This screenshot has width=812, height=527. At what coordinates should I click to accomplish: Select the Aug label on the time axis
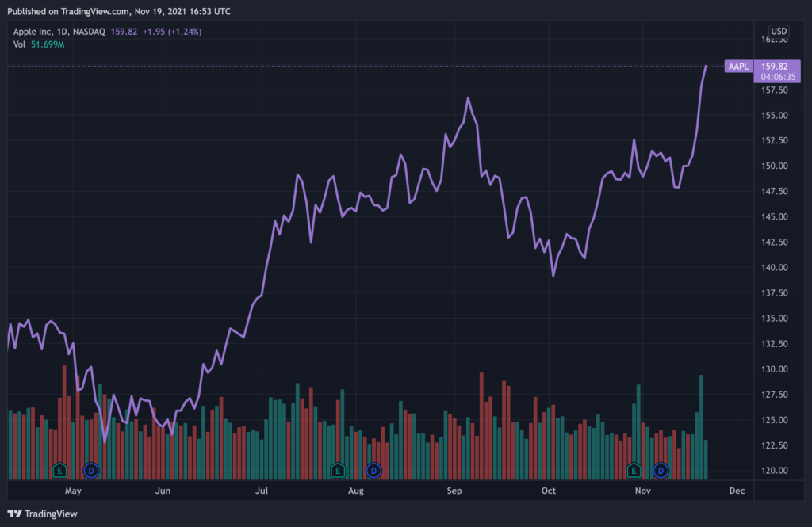(x=356, y=491)
